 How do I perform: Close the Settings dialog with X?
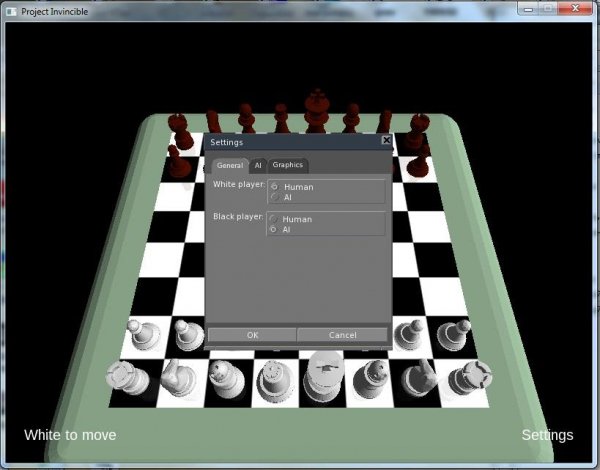point(386,140)
